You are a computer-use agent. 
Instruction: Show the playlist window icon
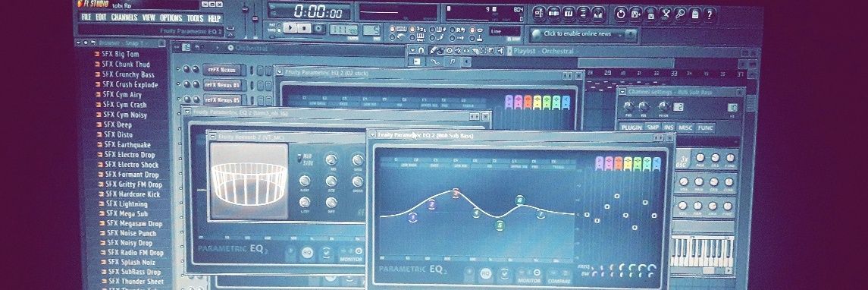tap(539, 13)
